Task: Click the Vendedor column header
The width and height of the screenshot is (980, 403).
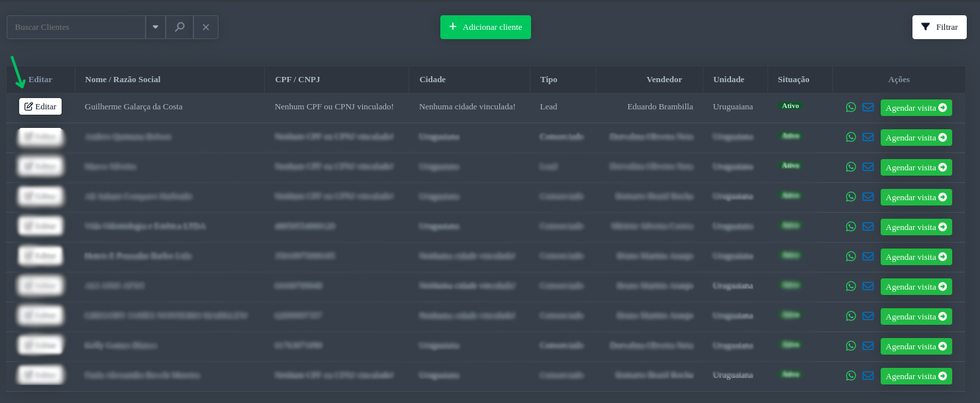Action: click(x=663, y=80)
